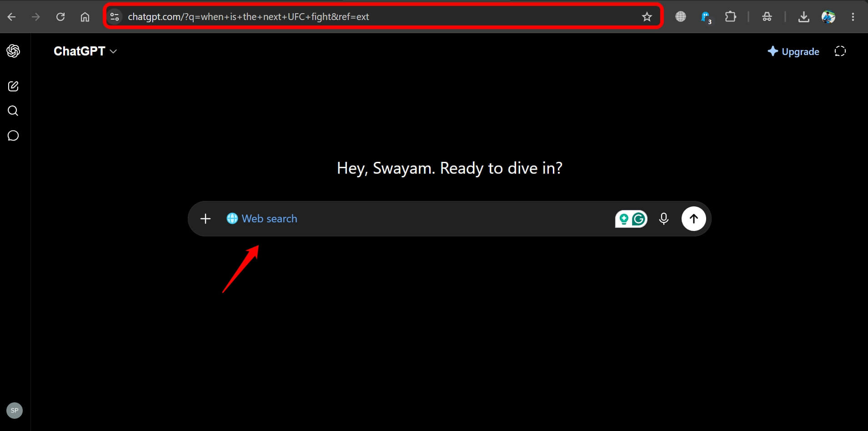Open the Extensions puzzle-piece menu

click(x=730, y=17)
